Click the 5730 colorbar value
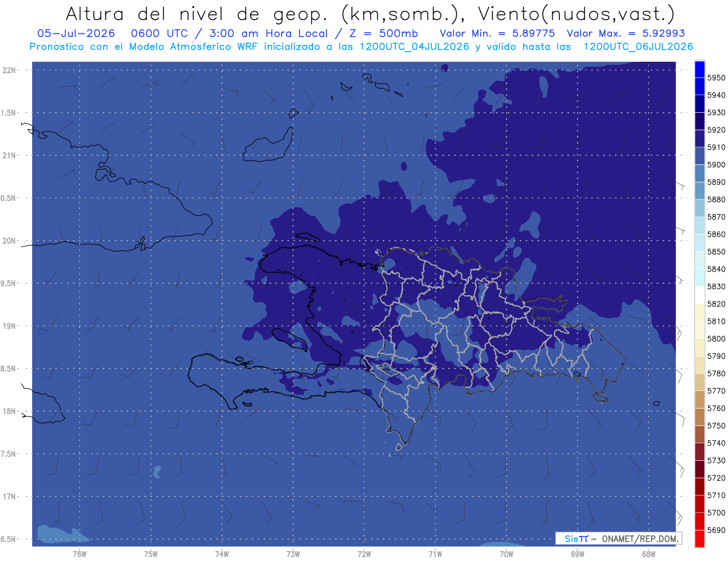Screen dimensions: 728x562 716,460
